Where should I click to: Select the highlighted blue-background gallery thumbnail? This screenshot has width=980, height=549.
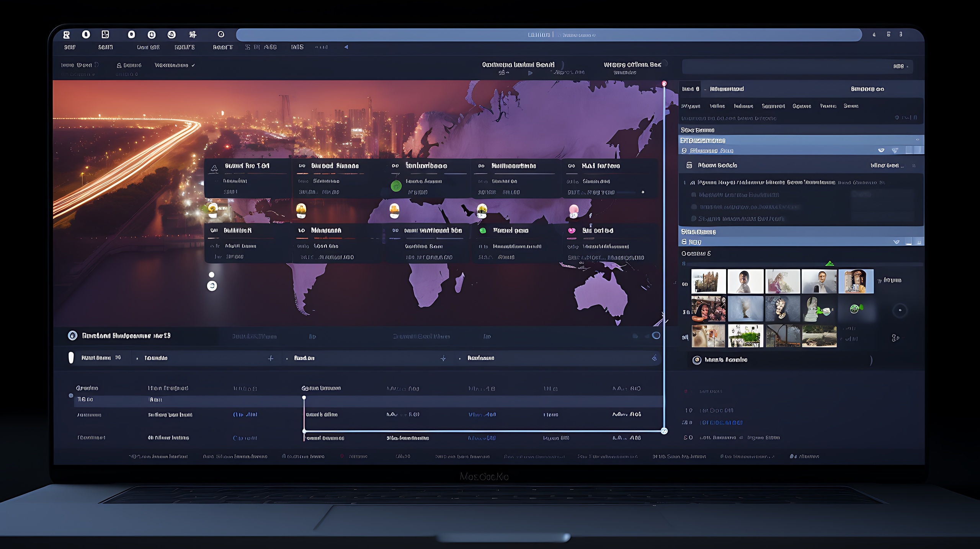(x=856, y=281)
